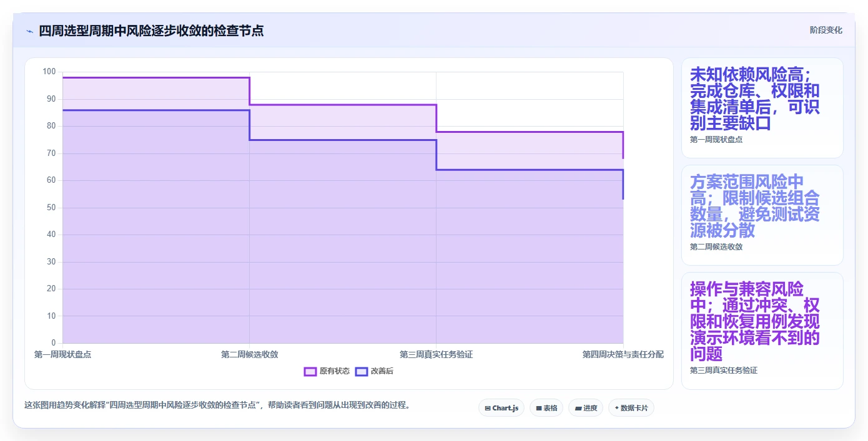
Task: Select the 数据卡片 tag
Action: (631, 408)
